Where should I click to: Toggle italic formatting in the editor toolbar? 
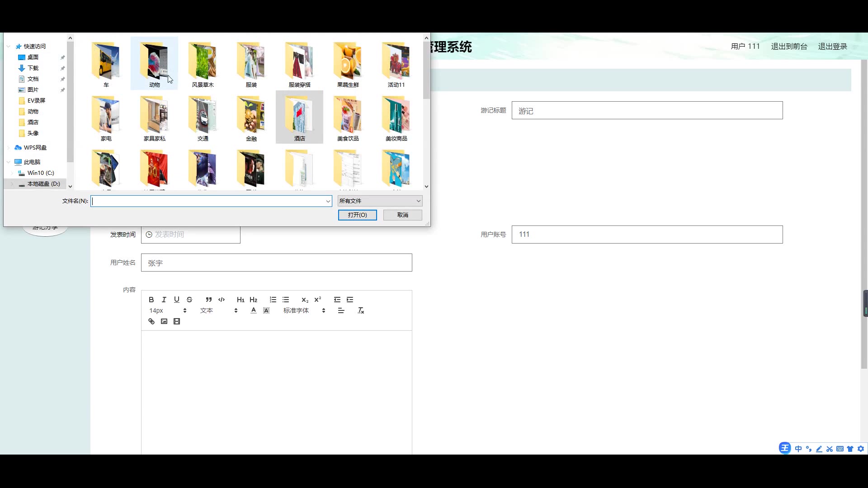point(164,300)
